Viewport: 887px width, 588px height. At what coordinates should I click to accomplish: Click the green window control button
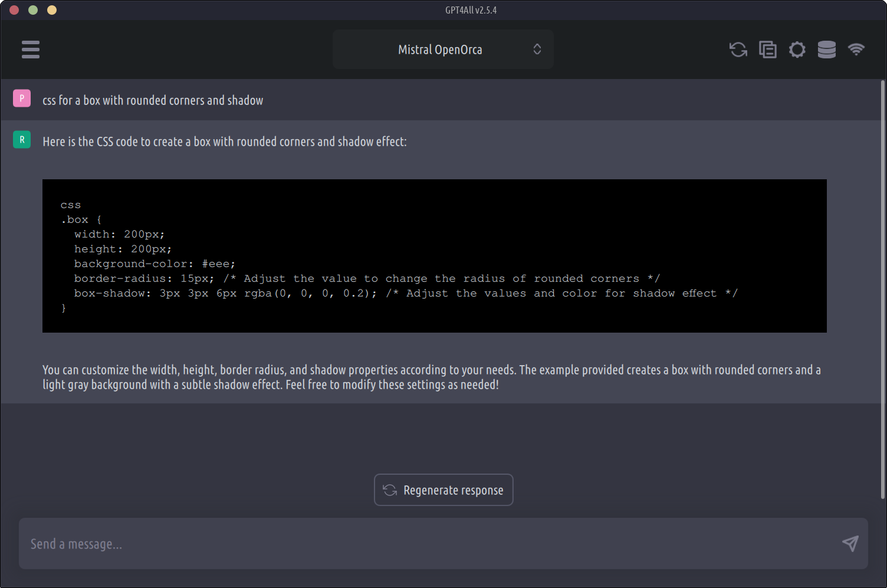(x=33, y=10)
